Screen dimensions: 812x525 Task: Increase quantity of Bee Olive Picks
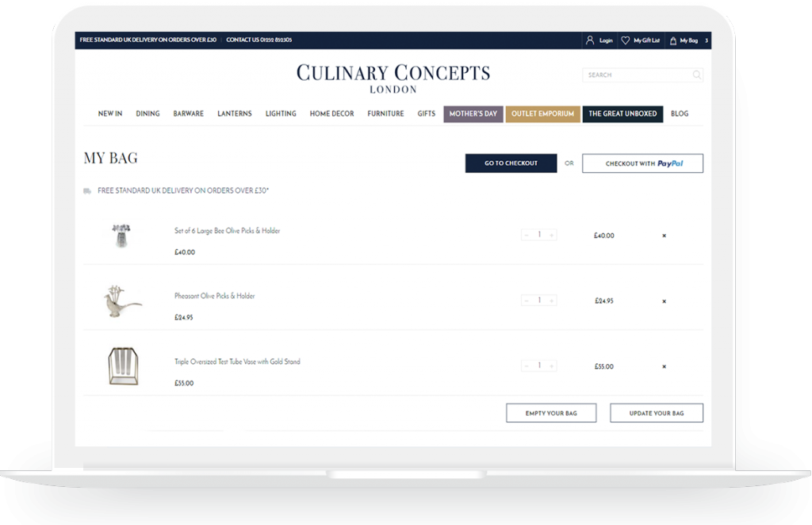click(552, 236)
